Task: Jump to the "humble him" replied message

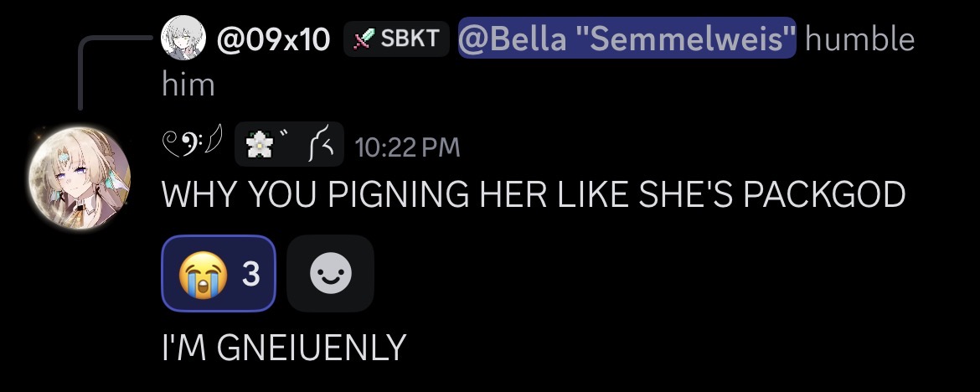Action: tap(859, 39)
